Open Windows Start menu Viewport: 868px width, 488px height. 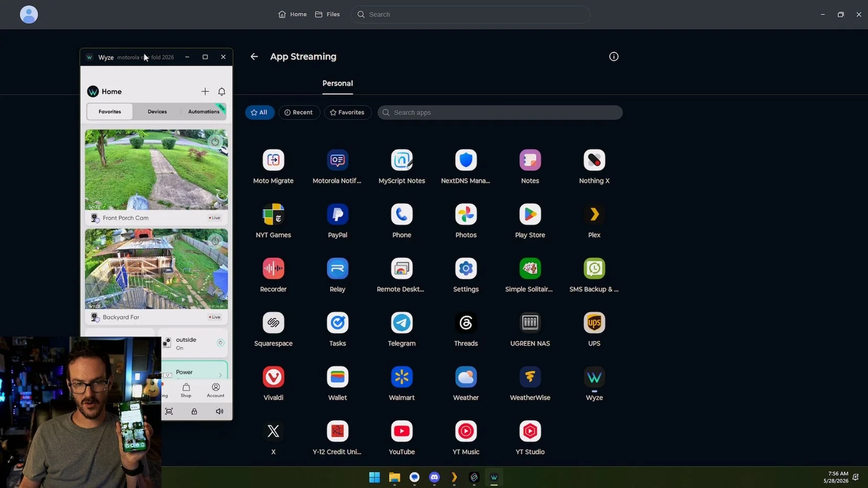[x=374, y=477]
